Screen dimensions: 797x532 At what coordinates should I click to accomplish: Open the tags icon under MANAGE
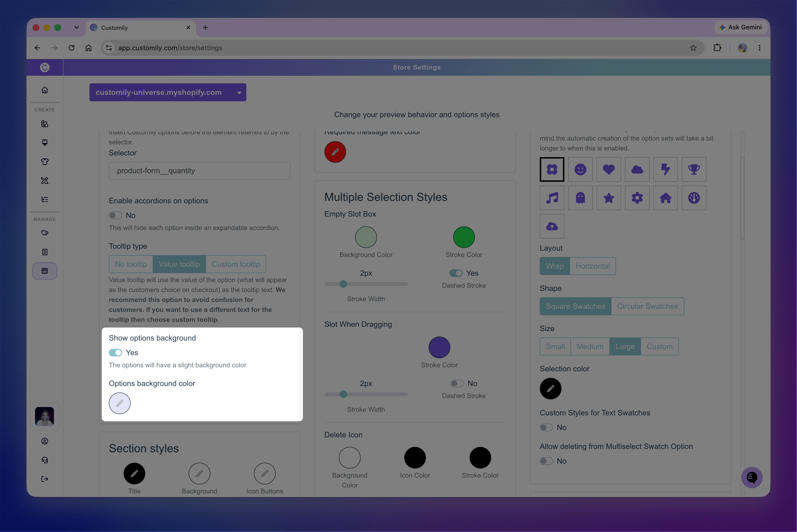tap(44, 233)
